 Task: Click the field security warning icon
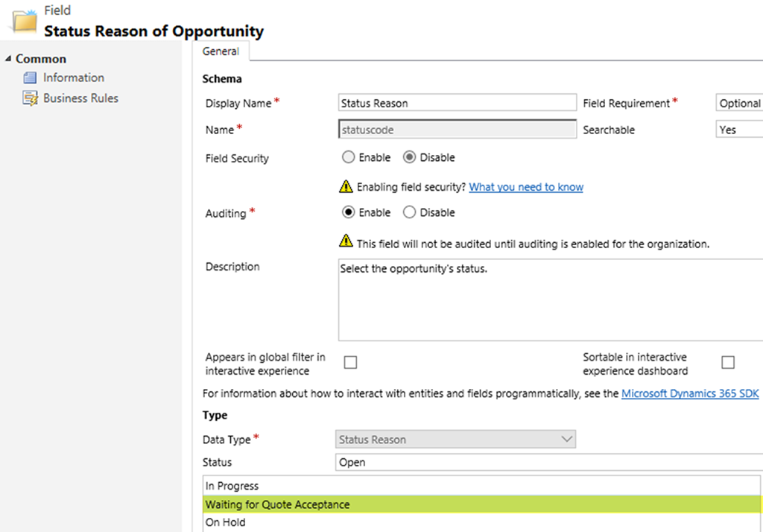pos(346,186)
